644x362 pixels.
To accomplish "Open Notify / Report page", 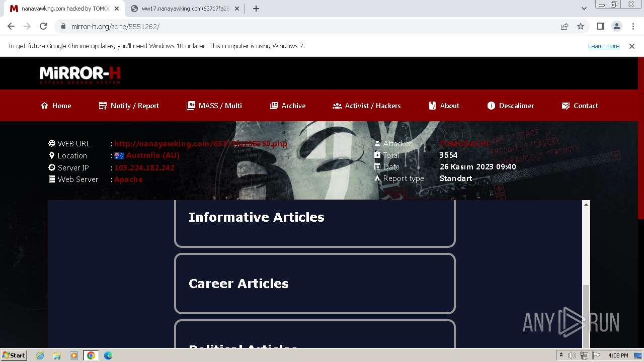I will (x=129, y=106).
